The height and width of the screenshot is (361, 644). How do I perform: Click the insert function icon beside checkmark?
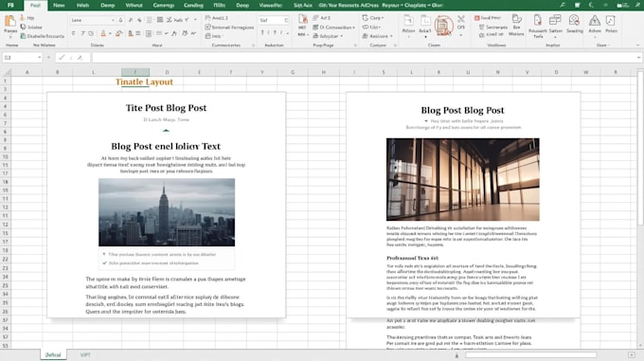pyautogui.click(x=80, y=58)
